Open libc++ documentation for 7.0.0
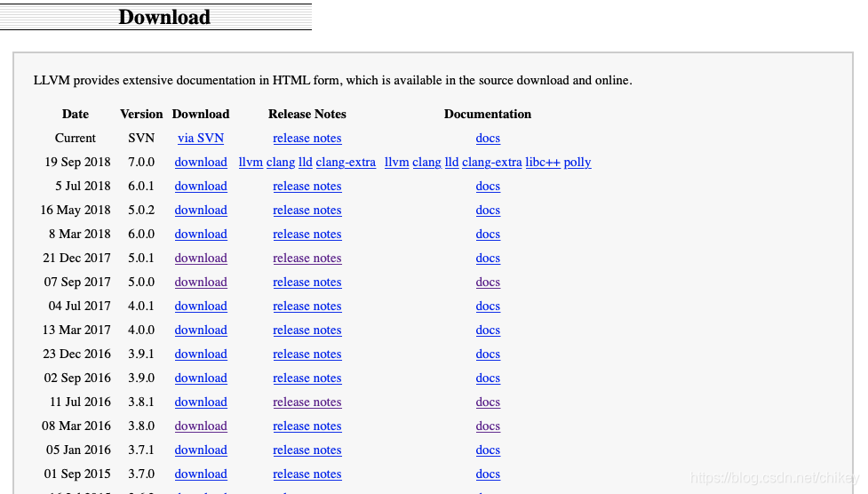 (543, 163)
